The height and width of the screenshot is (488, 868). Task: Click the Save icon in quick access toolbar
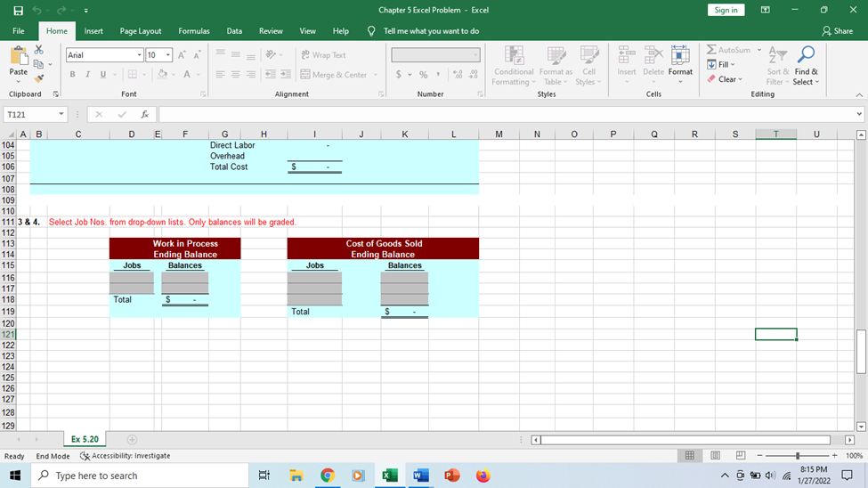click(x=19, y=10)
